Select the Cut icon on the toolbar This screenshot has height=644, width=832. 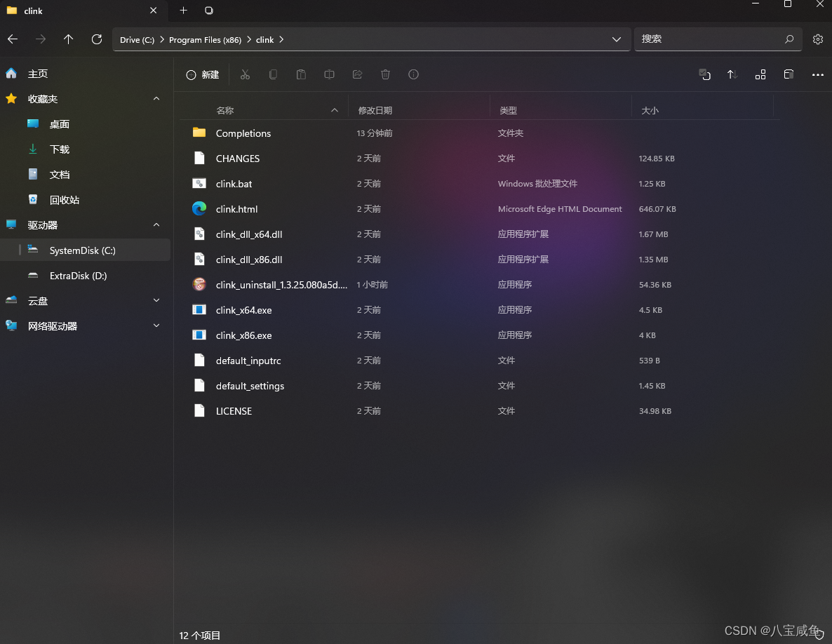pos(245,74)
